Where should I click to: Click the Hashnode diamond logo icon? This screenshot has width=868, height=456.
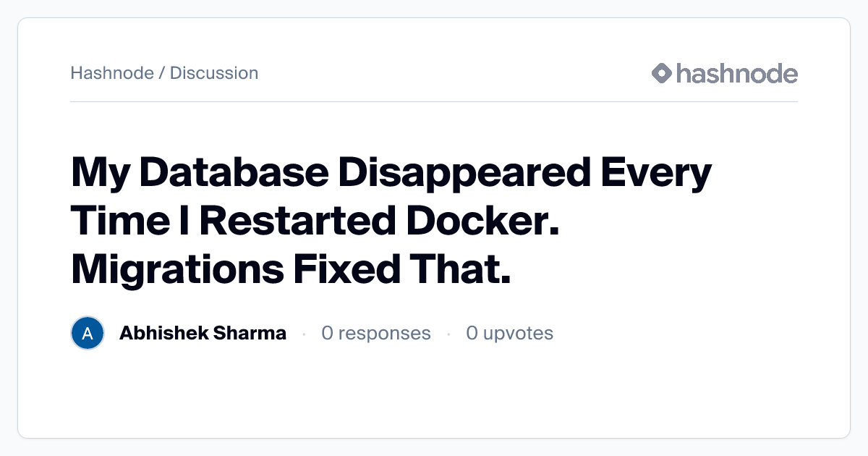pyautogui.click(x=662, y=73)
